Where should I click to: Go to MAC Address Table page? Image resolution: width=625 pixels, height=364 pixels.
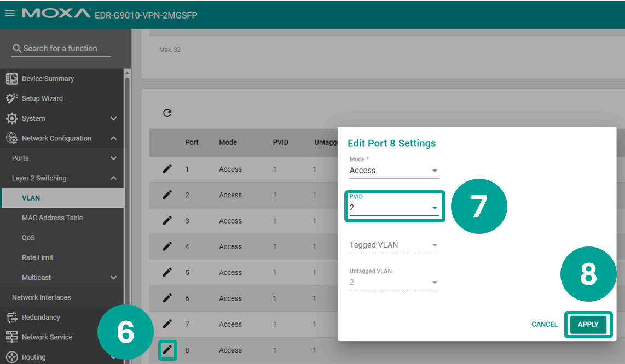coord(53,218)
